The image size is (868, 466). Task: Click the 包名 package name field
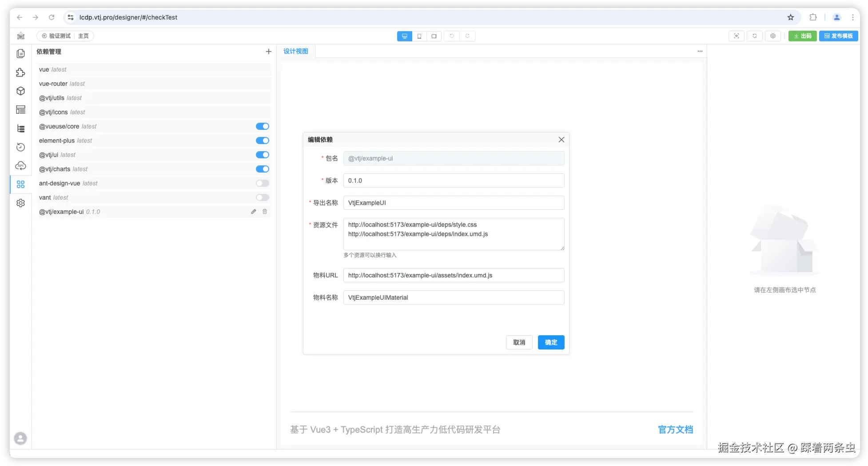tap(454, 158)
